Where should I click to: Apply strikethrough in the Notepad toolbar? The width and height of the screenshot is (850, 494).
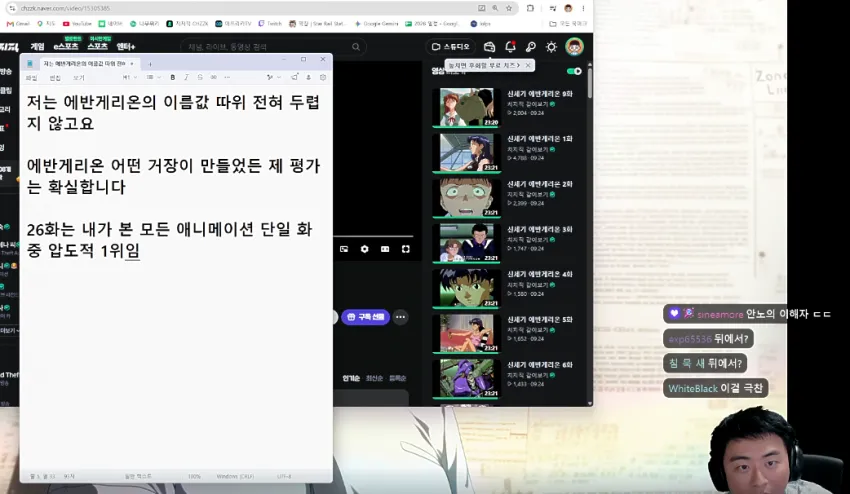point(200,78)
